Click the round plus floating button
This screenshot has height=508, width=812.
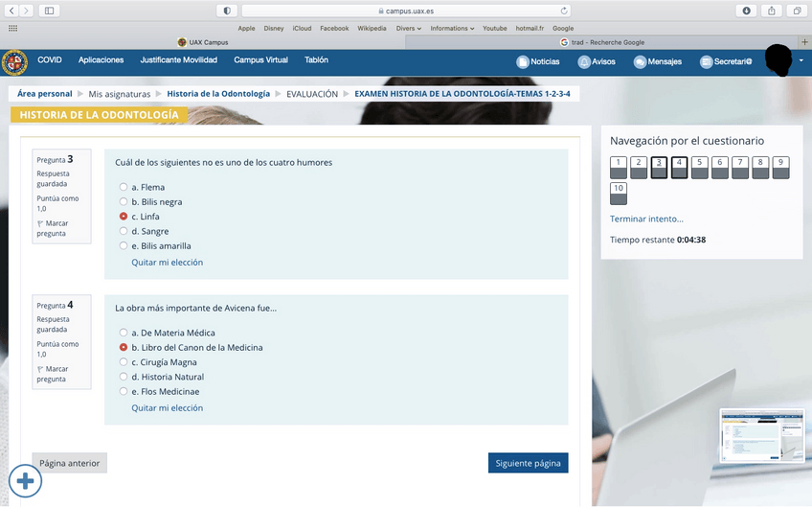click(x=25, y=481)
